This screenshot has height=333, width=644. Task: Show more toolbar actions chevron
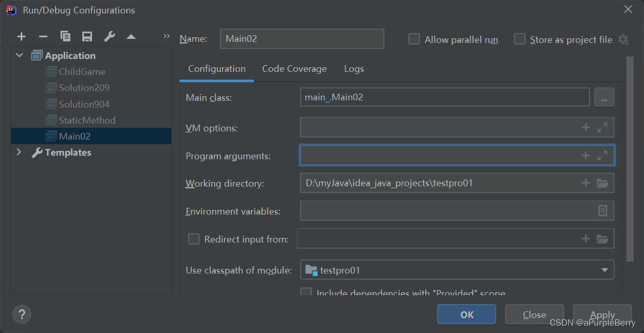point(166,36)
